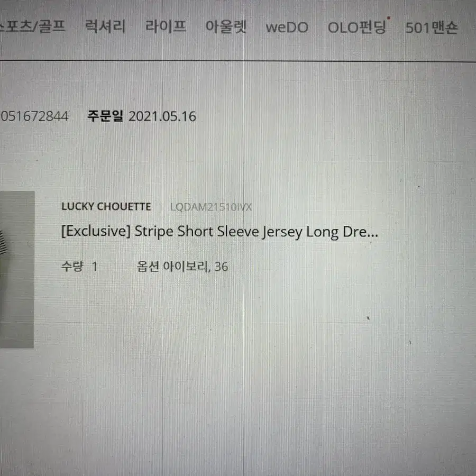Image resolution: width=476 pixels, height=476 pixels.
Task: Click the red new-badge dot on OLO펀딩
Action: point(389,18)
